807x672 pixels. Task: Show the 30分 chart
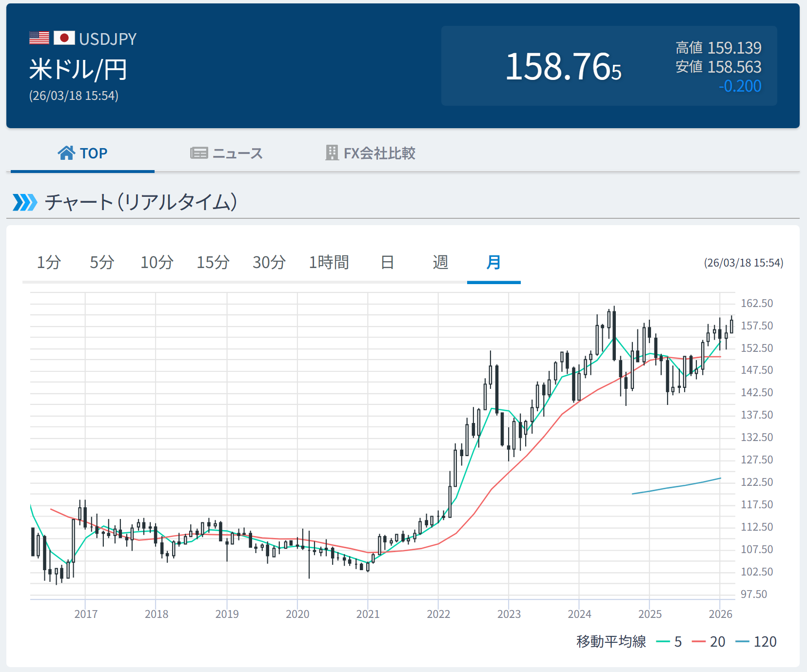tap(269, 263)
